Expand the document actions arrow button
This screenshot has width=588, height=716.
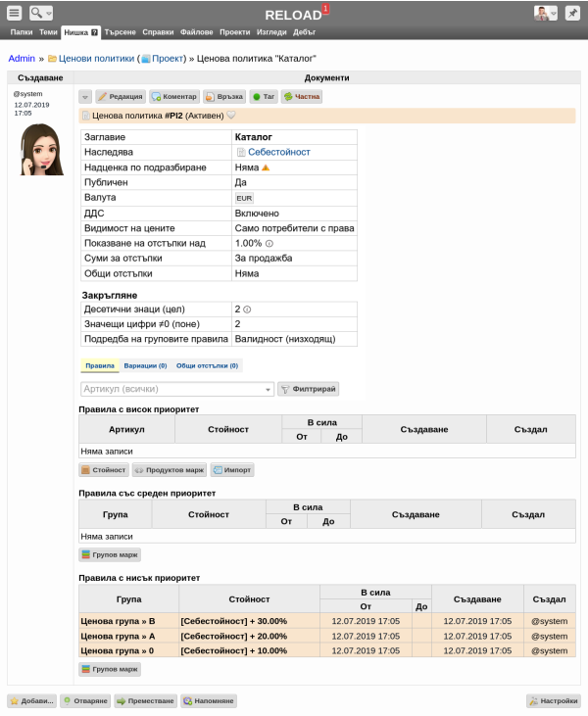(x=85, y=97)
